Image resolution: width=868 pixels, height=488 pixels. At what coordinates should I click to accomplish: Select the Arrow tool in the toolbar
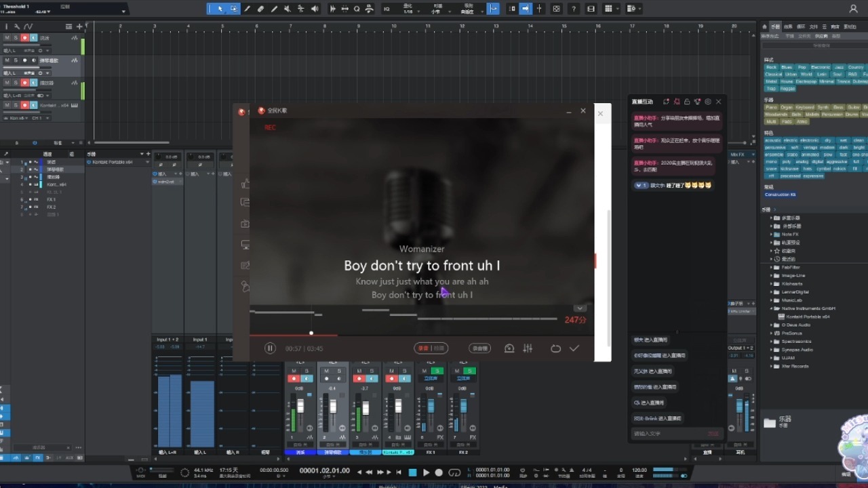point(219,9)
